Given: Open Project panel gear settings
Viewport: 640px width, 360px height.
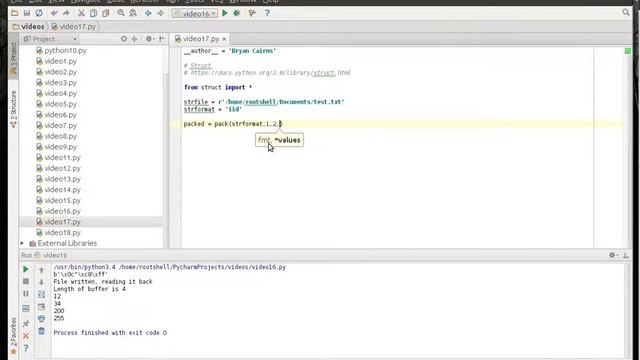Looking at the screenshot, I should coord(149,39).
